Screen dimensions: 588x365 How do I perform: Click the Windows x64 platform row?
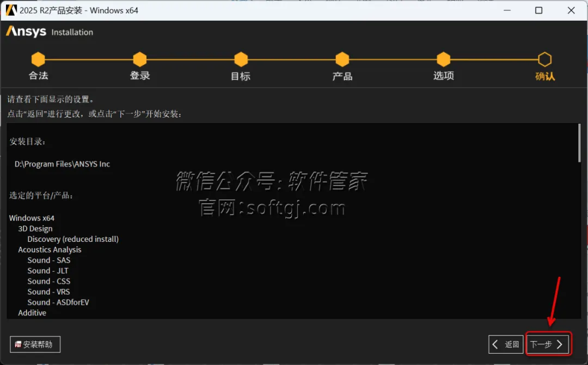(x=32, y=218)
